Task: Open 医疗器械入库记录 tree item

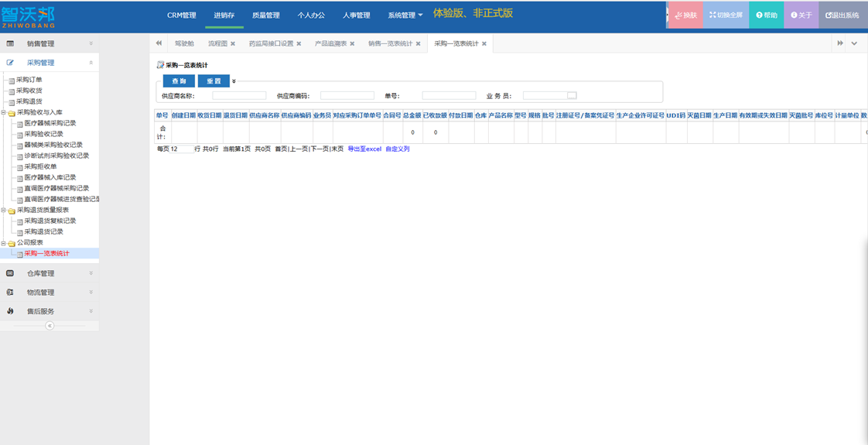Action: [50, 177]
